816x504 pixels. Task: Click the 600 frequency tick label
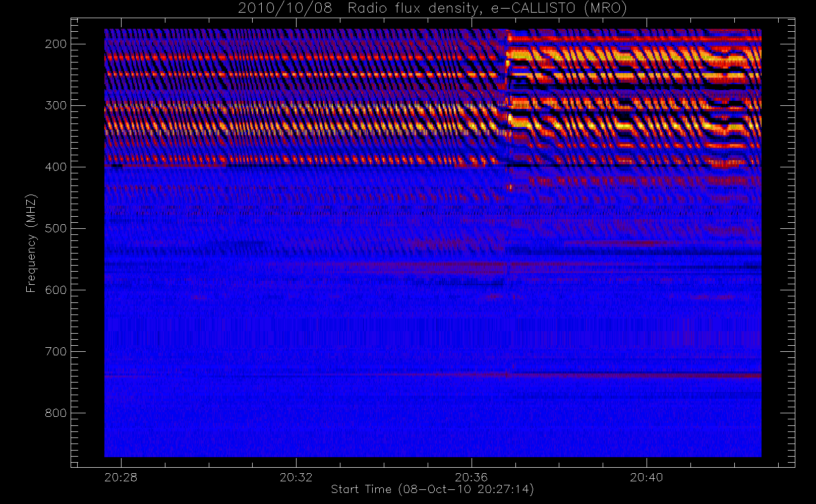55,290
